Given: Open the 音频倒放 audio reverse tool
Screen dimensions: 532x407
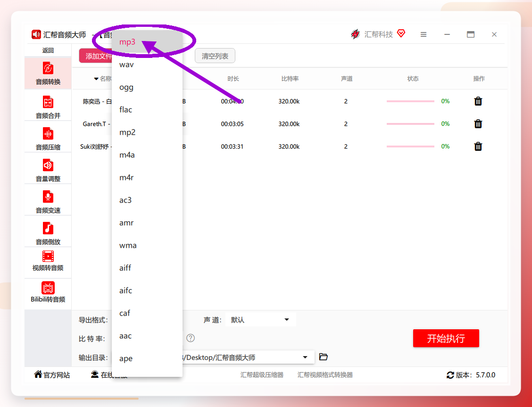Looking at the screenshot, I should click(48, 233).
